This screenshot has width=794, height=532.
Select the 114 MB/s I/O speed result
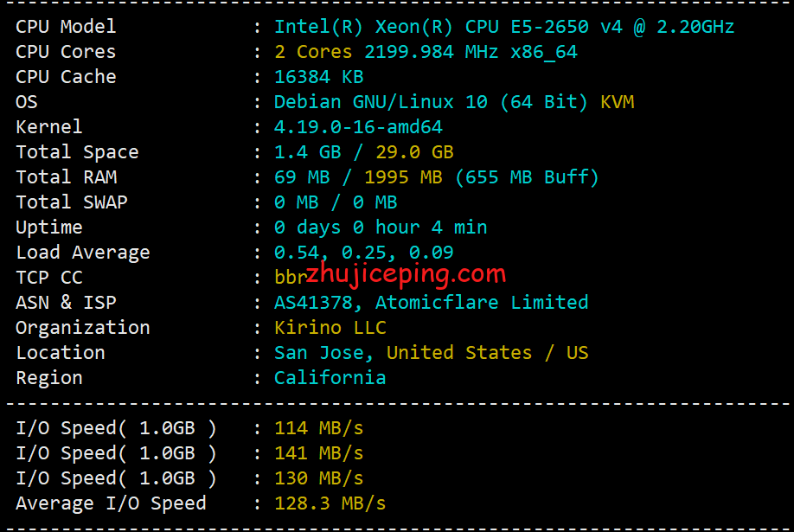coord(319,428)
